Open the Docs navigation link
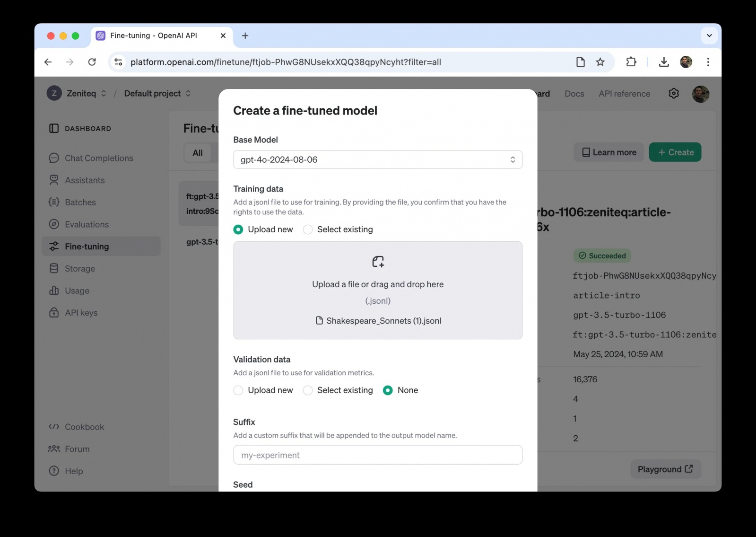This screenshot has width=756, height=537. pos(574,94)
